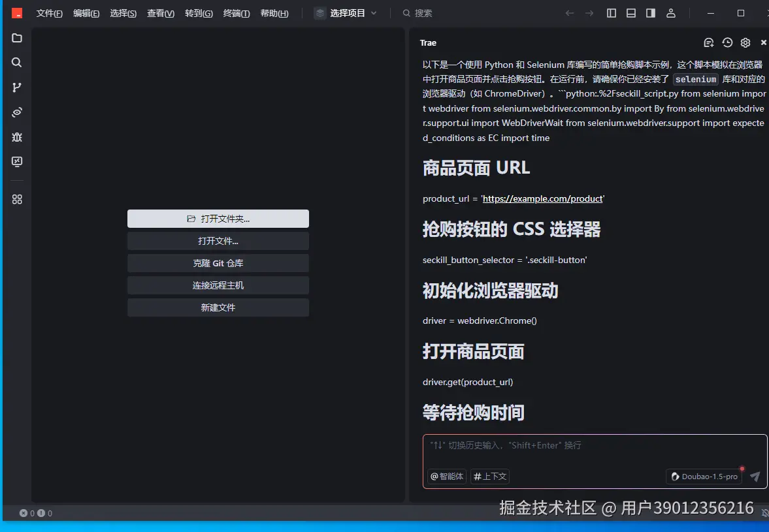Open the Doubao-1.5-pro model selector
The image size is (769, 532).
(x=704, y=476)
